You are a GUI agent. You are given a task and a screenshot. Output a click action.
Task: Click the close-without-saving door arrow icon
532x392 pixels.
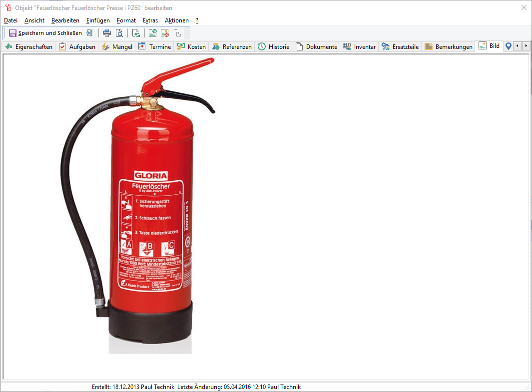pyautogui.click(x=89, y=33)
